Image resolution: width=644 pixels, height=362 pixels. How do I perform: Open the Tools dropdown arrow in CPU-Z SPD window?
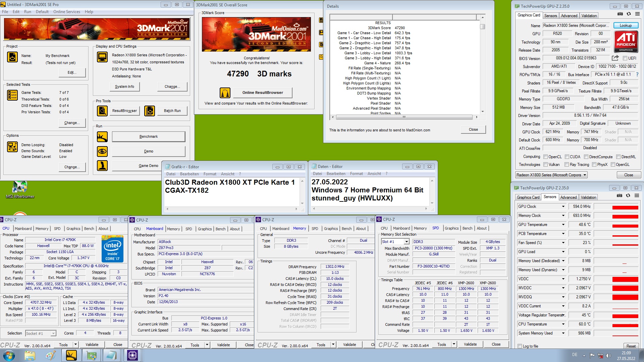pos(454,344)
